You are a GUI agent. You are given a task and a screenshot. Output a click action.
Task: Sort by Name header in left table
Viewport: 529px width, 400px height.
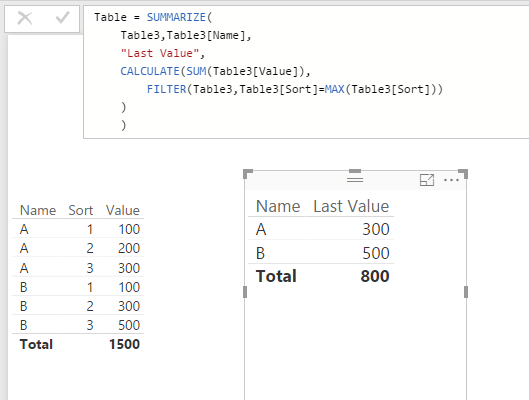point(38,210)
